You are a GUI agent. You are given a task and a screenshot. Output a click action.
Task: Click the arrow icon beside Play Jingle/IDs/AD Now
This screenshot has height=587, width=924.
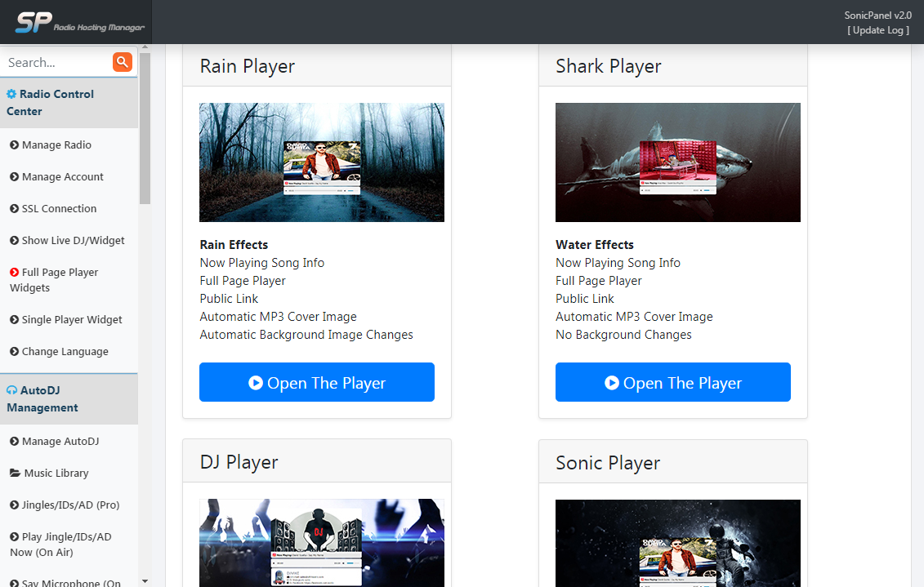tap(14, 536)
